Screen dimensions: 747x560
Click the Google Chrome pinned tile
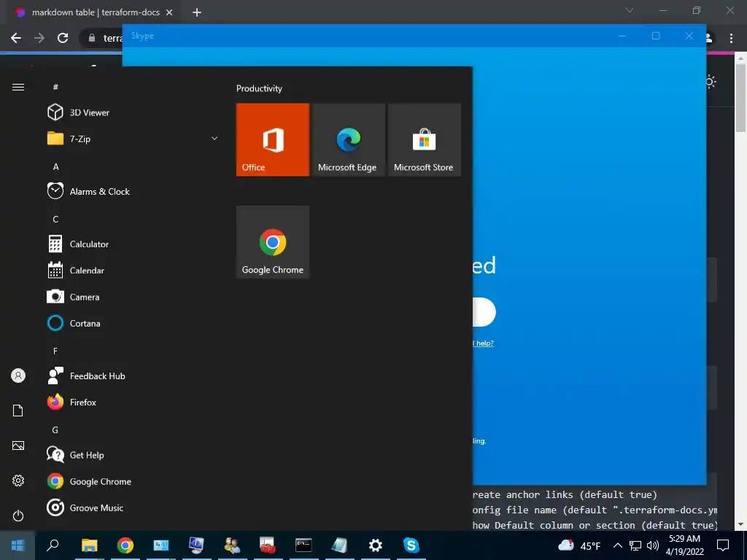tap(273, 242)
